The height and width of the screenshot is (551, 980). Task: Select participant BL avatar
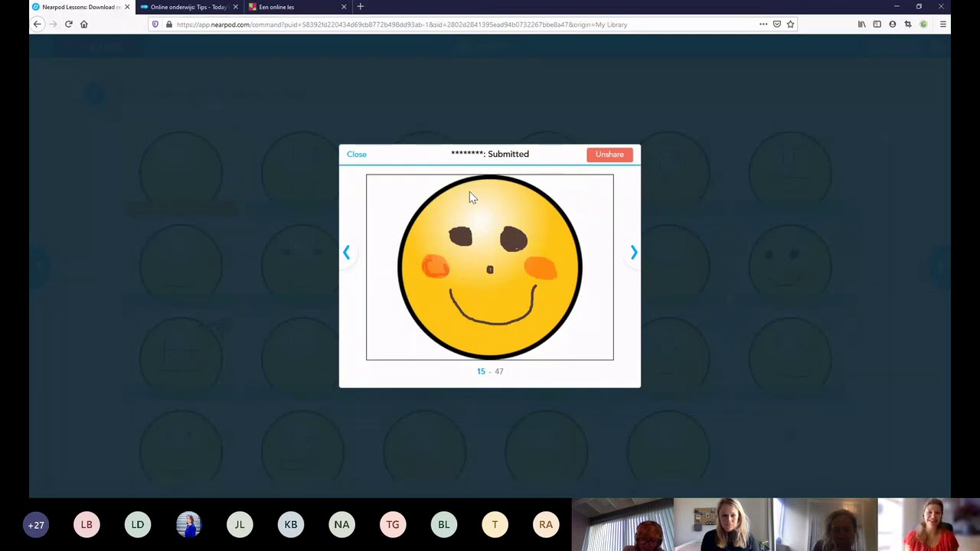pyautogui.click(x=444, y=525)
